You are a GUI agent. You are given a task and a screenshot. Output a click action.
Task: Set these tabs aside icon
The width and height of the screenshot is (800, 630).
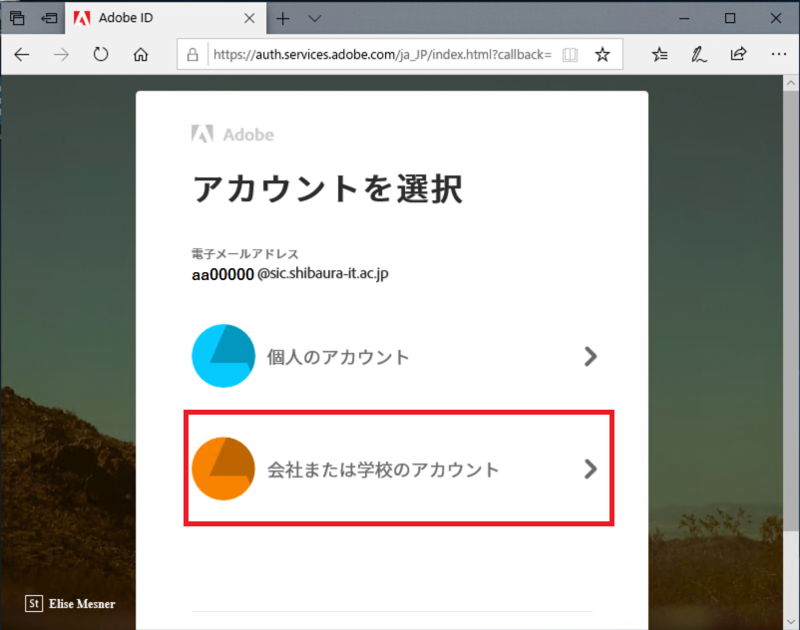coord(49,18)
